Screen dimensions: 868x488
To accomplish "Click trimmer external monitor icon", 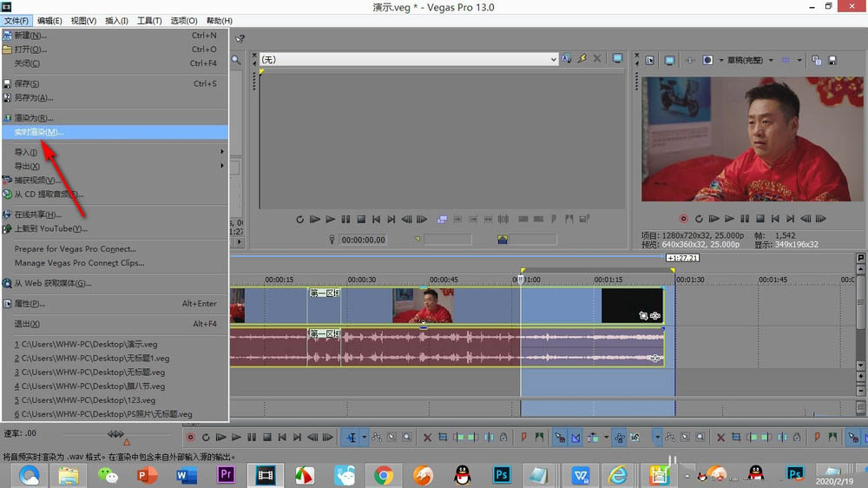I will pyautogui.click(x=617, y=59).
